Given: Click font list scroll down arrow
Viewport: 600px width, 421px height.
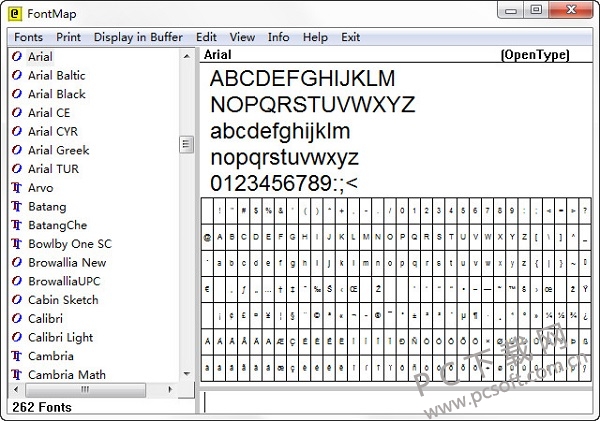Looking at the screenshot, I should [x=186, y=374].
